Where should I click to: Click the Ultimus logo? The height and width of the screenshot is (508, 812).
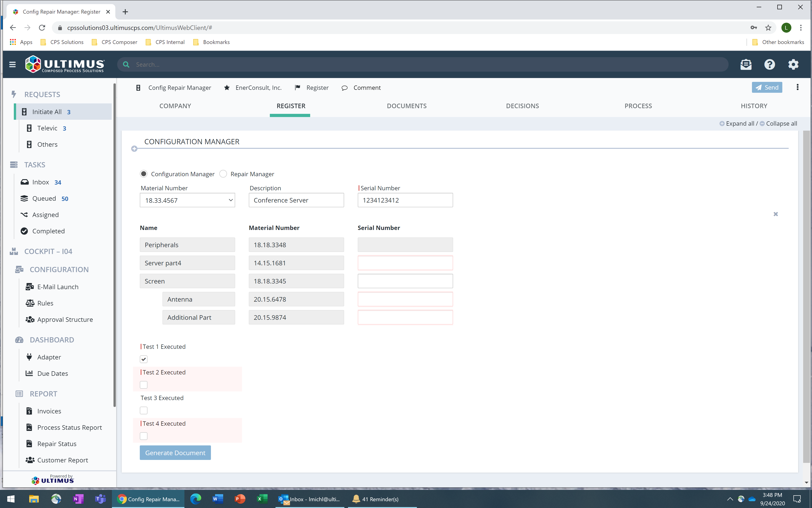65,64
